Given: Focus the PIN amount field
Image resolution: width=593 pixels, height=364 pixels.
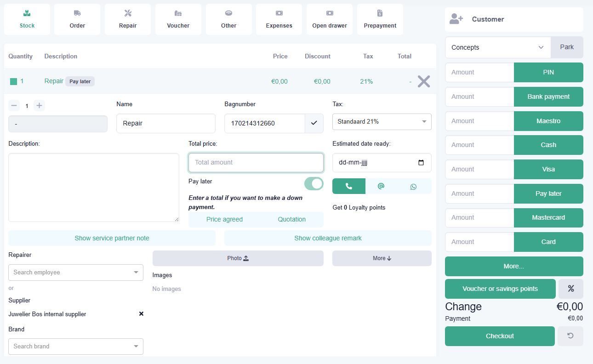Looking at the screenshot, I should (x=479, y=72).
